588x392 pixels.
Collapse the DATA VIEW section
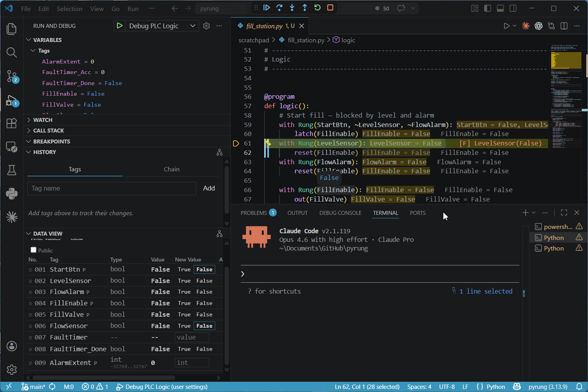point(28,234)
